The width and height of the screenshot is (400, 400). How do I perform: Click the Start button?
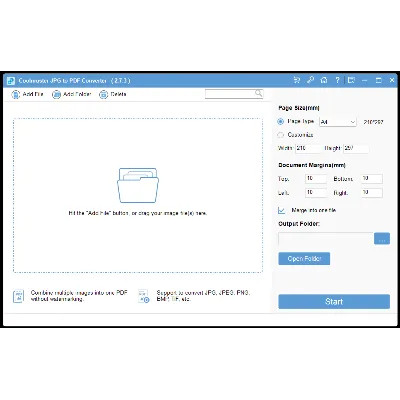[x=334, y=302]
